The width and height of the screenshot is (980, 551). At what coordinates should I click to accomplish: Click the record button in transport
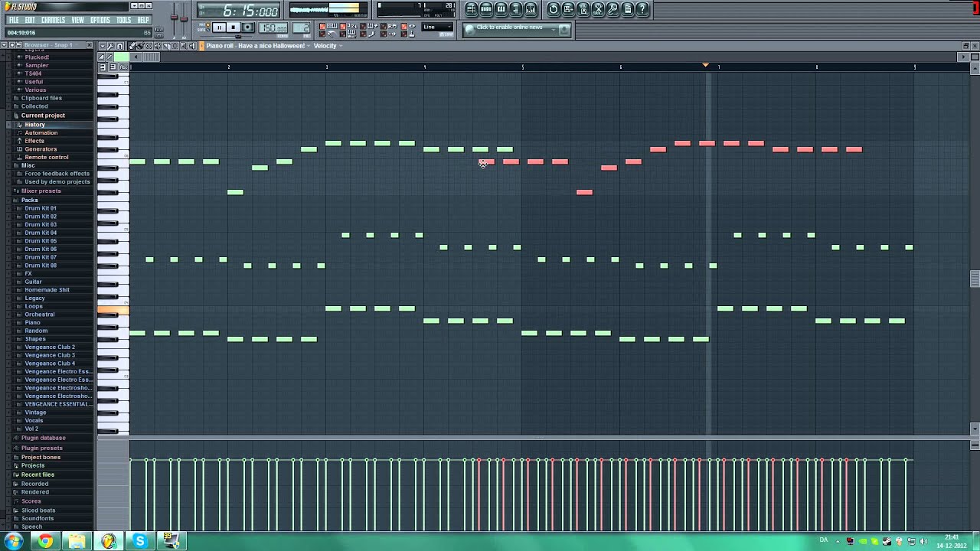click(247, 28)
